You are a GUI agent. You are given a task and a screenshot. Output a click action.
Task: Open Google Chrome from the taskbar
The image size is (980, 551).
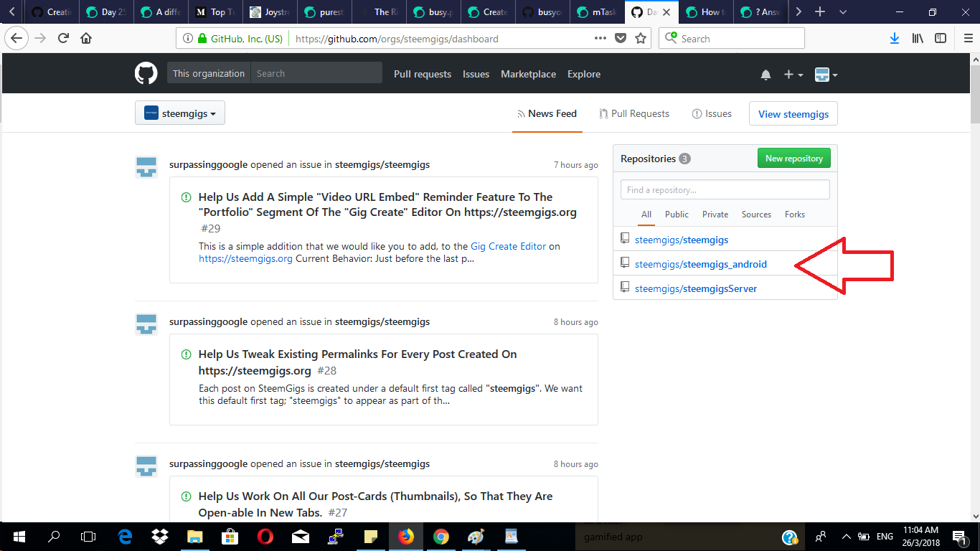tap(440, 537)
